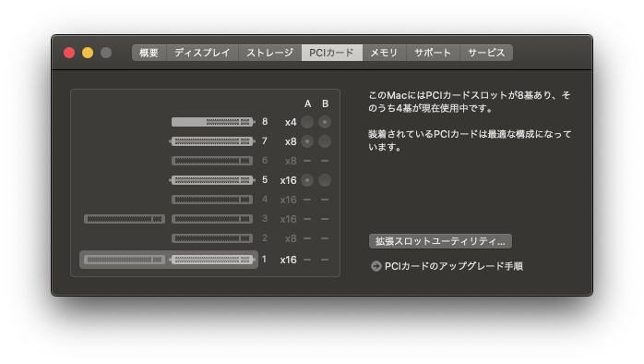Click 拡張スロットユーティリティ button

pyautogui.click(x=440, y=241)
